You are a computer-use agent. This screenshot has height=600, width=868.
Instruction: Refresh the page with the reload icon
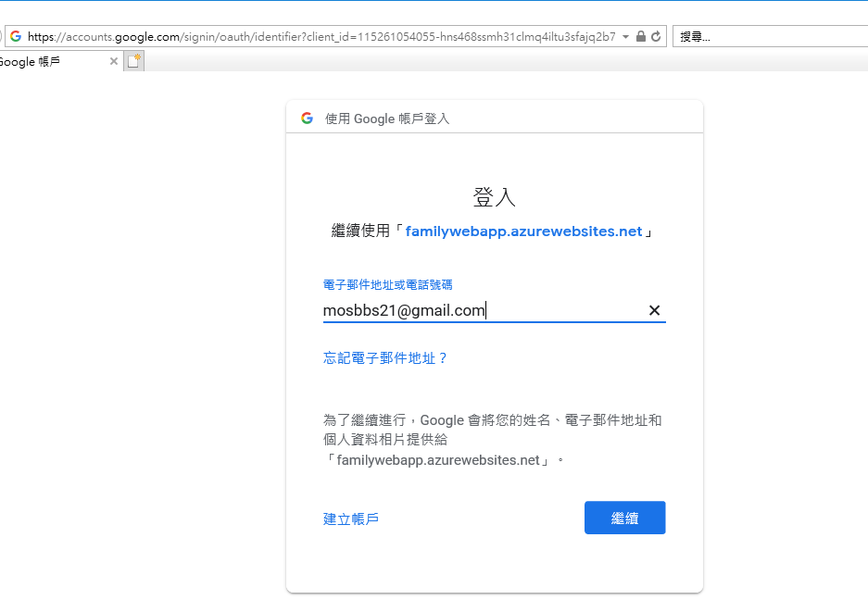(x=656, y=36)
